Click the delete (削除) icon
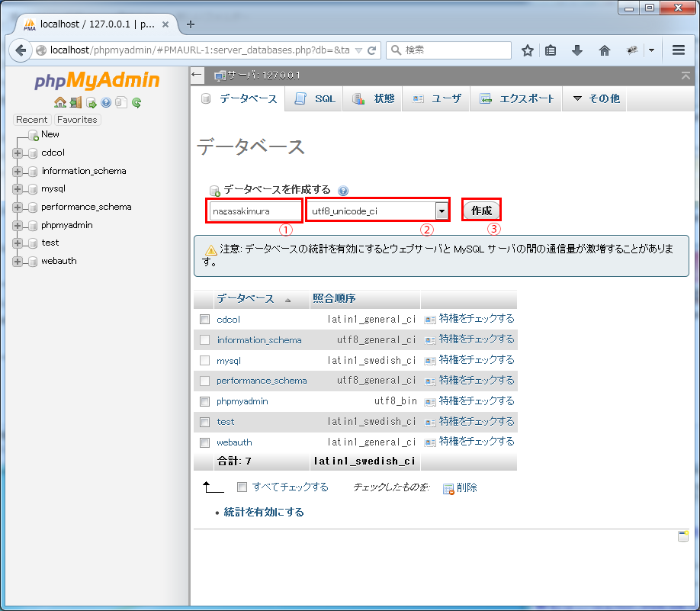 pos(448,488)
